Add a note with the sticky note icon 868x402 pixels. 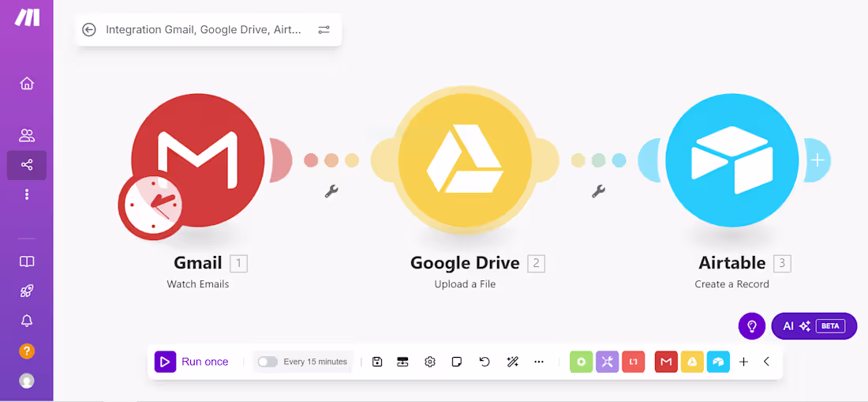[x=457, y=362]
